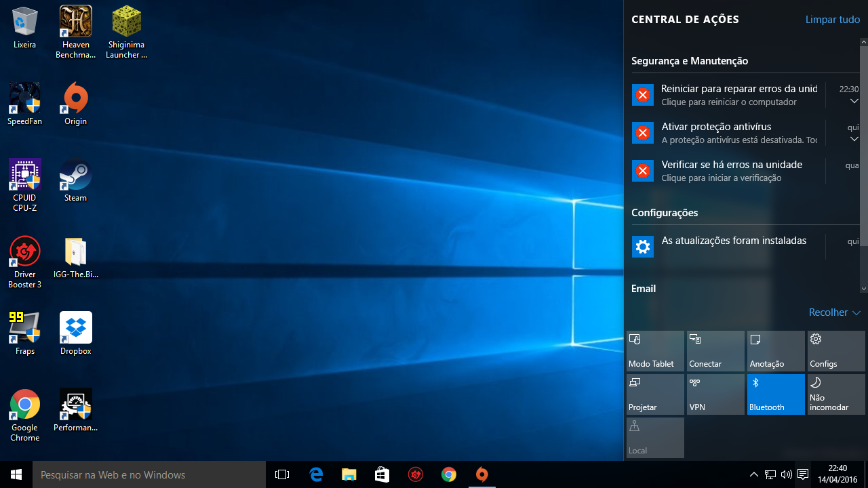The image size is (868, 488).
Task: Open the Performan... desktop shortcut
Action: [x=76, y=410]
